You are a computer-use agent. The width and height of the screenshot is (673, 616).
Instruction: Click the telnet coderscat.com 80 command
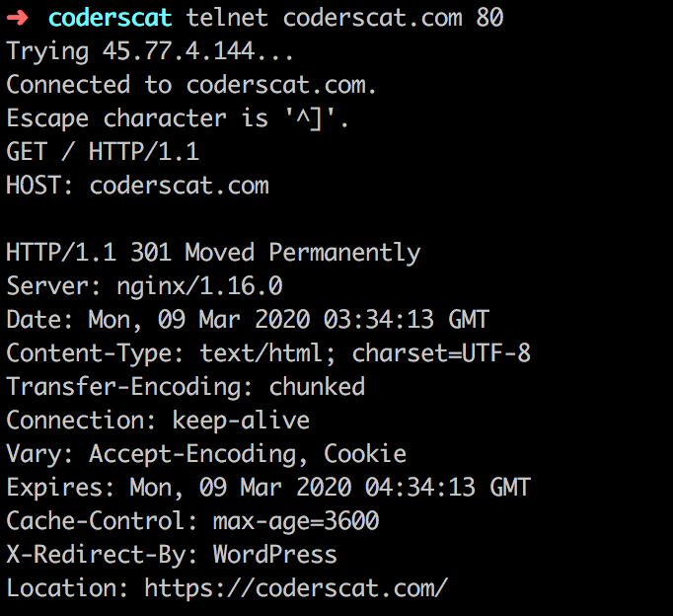pos(344,18)
